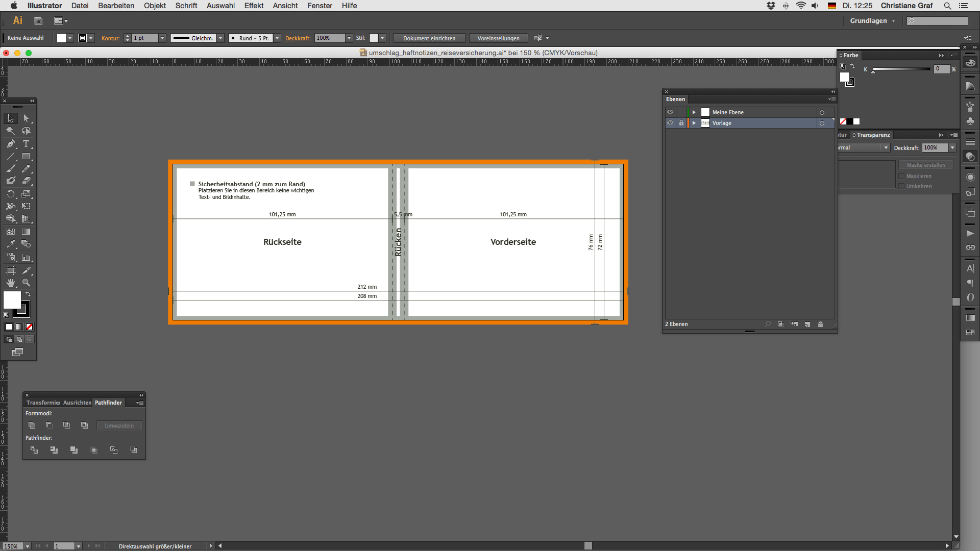Select the Eyedropper tool

11,244
